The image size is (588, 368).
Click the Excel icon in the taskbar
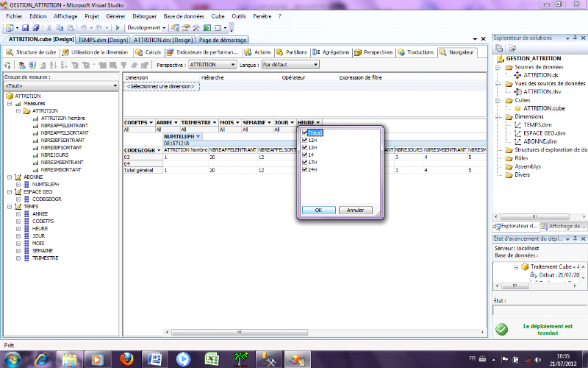[x=212, y=358]
